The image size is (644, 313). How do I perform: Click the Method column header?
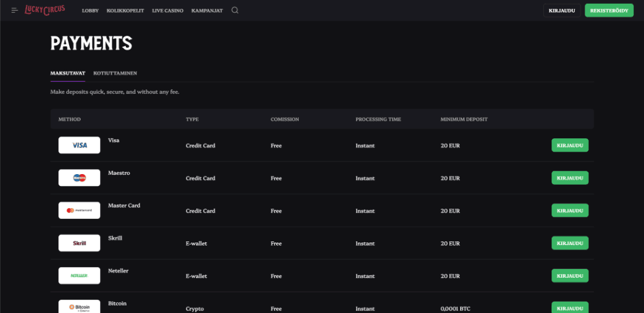tap(69, 119)
